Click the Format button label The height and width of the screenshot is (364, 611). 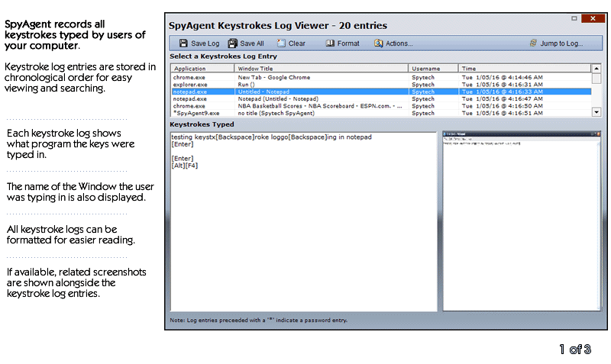348,43
